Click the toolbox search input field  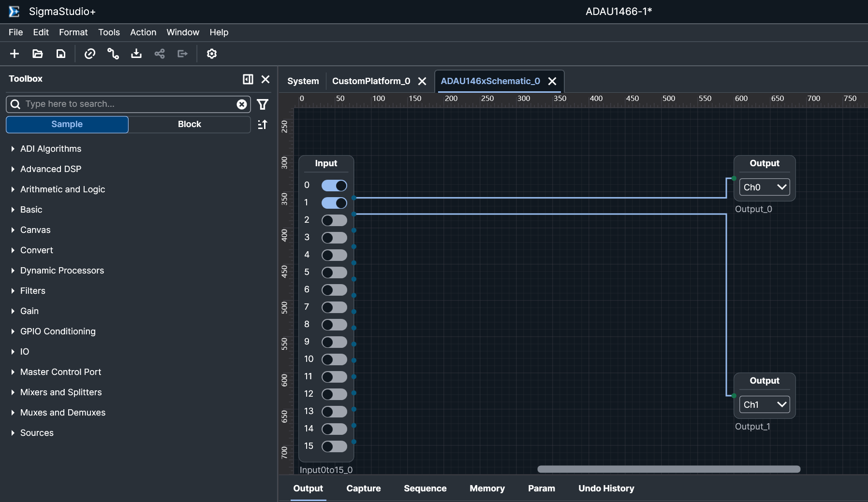click(x=128, y=104)
